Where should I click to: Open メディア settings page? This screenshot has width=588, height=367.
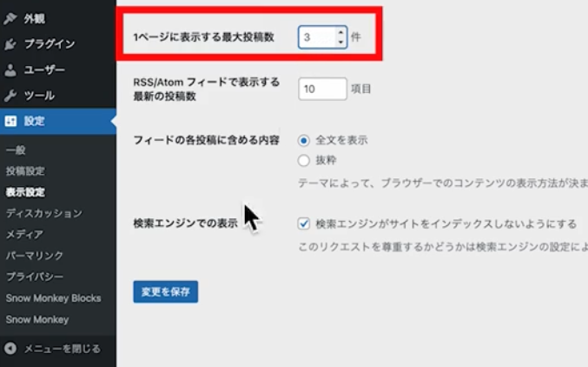[x=23, y=234]
